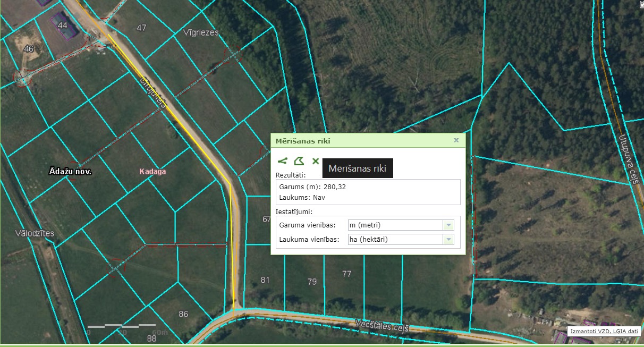Click parcel 79 label on the map

point(312,282)
